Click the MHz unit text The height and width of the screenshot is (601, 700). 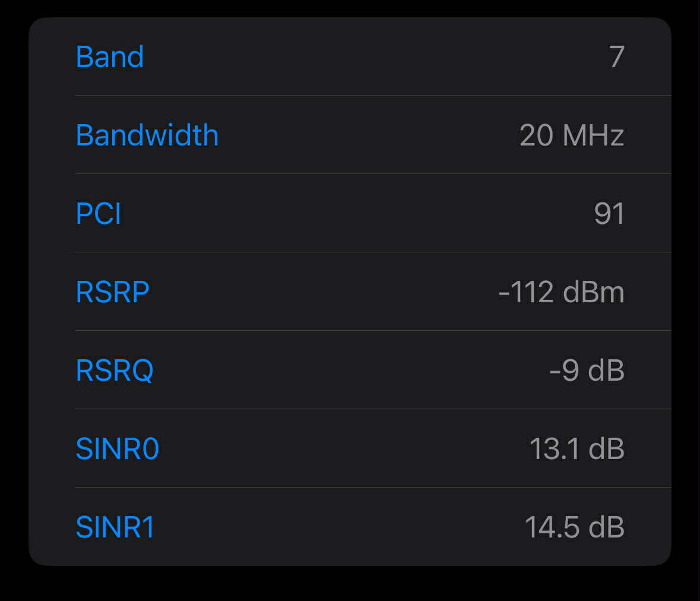tap(593, 135)
